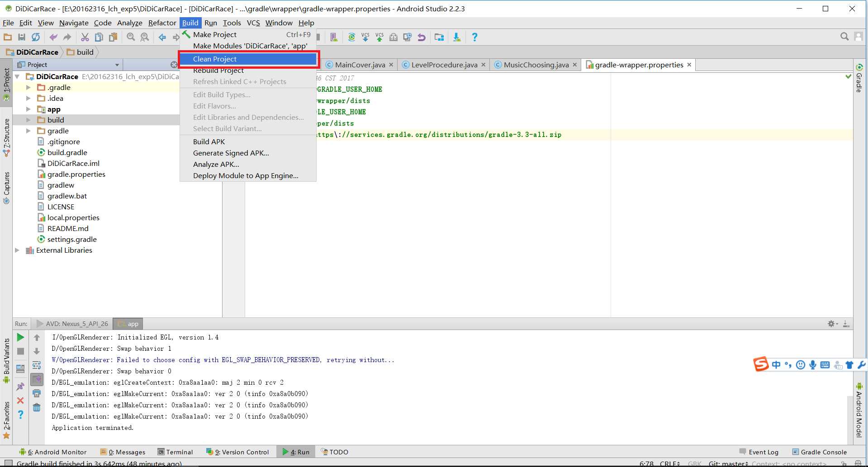Switch to MainCover.java editor tab
Screen dimensions: 868x467
click(x=360, y=65)
